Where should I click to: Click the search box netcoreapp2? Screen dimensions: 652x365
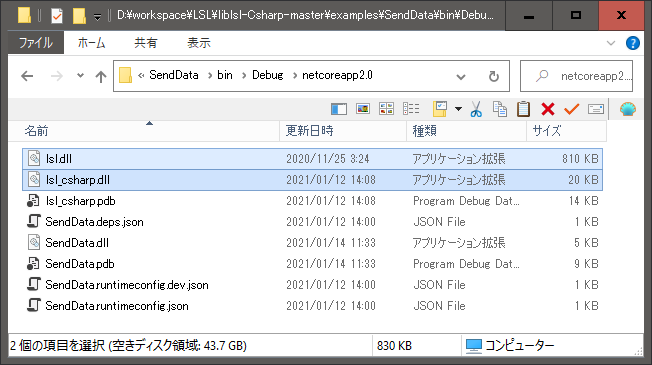(x=576, y=76)
